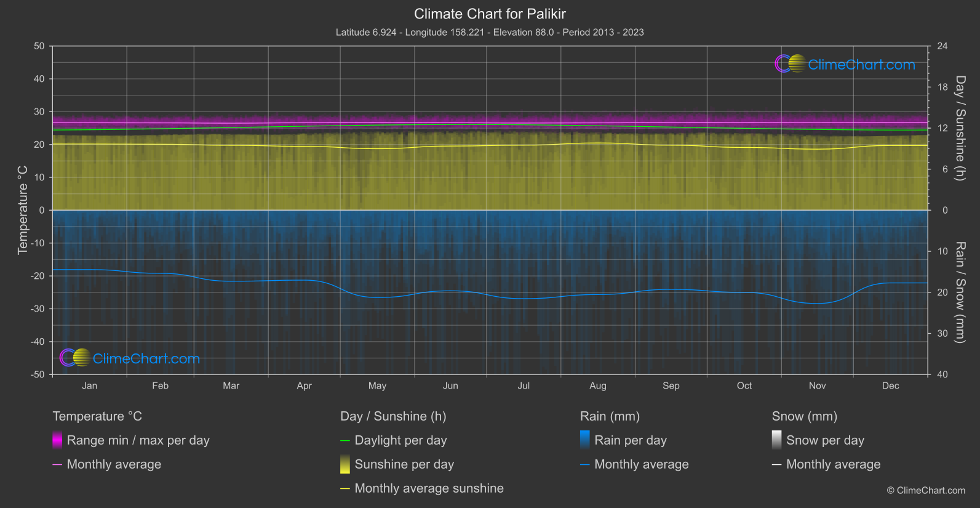Viewport: 980px width, 508px height.
Task: Click the vertical Temperature °C axis title
Action: click(23, 210)
